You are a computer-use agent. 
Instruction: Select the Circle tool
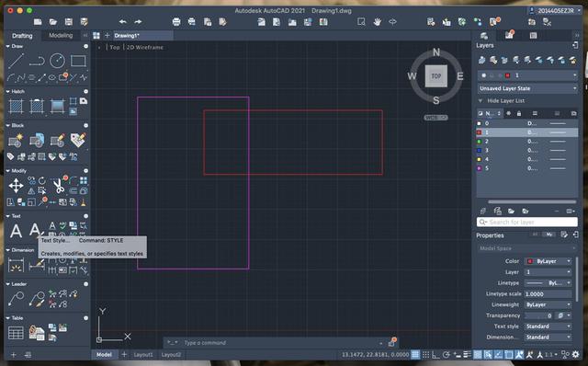[57, 61]
